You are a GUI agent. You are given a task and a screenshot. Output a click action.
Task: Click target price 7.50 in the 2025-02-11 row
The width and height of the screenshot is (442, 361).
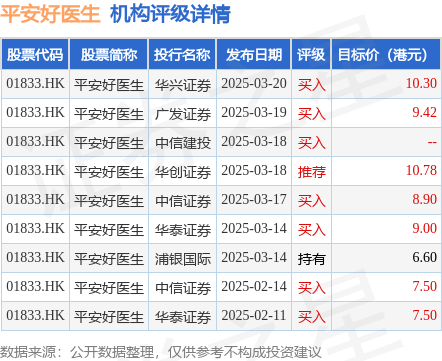(424, 315)
